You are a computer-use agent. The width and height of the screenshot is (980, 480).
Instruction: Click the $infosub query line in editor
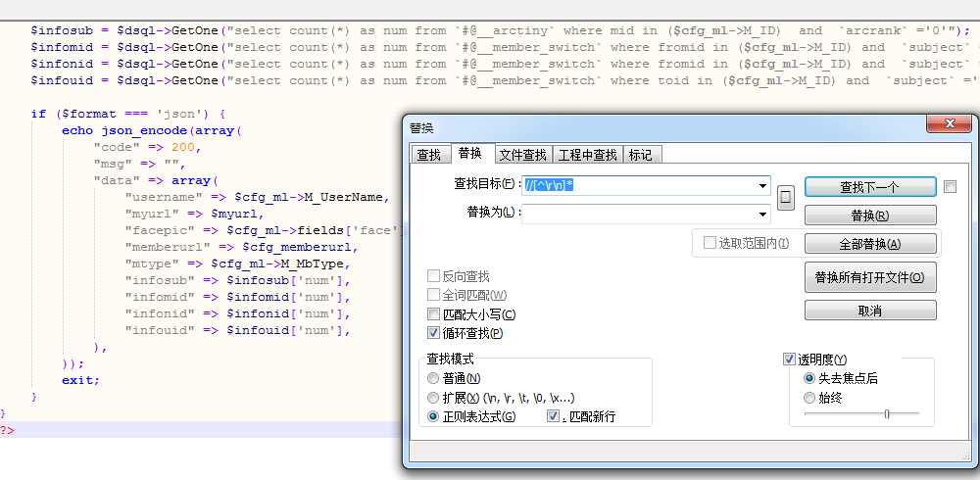500,30
